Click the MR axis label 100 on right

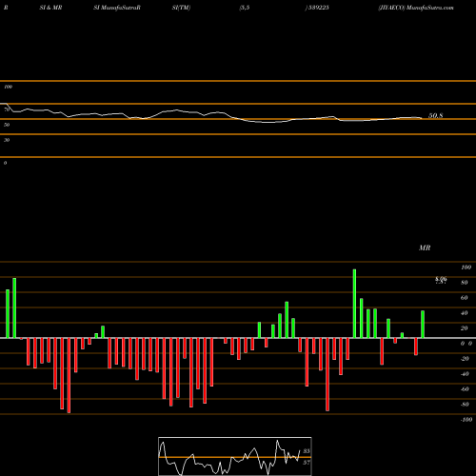pyautogui.click(x=466, y=268)
